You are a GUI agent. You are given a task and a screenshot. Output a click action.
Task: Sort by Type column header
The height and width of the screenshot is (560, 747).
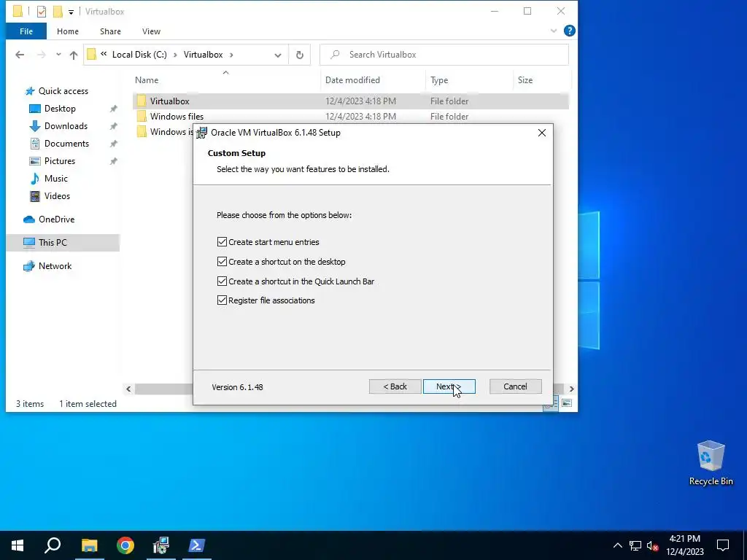point(439,80)
